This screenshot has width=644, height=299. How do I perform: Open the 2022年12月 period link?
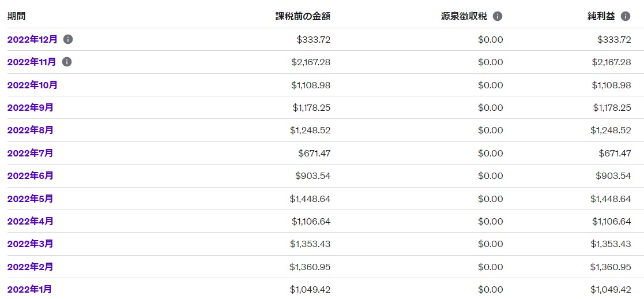coord(32,39)
